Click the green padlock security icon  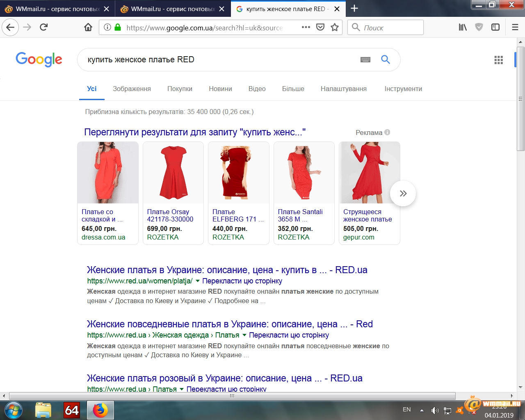(x=118, y=27)
